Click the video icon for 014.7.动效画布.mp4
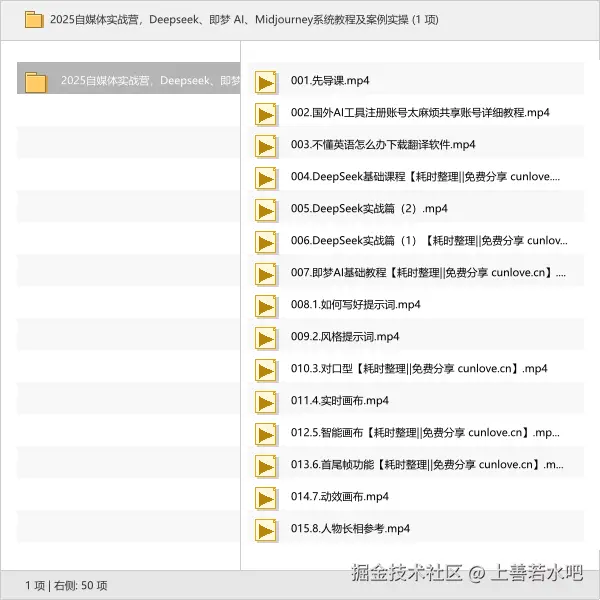 266,498
